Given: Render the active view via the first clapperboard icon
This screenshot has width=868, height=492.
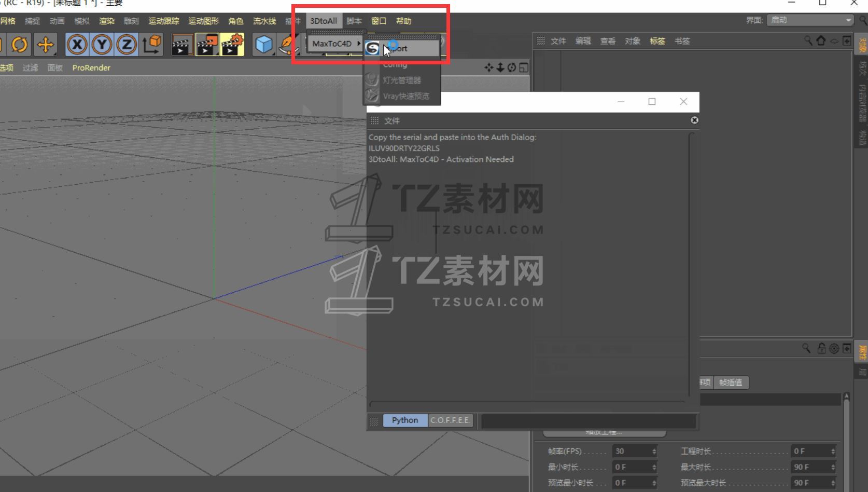Looking at the screenshot, I should [182, 45].
